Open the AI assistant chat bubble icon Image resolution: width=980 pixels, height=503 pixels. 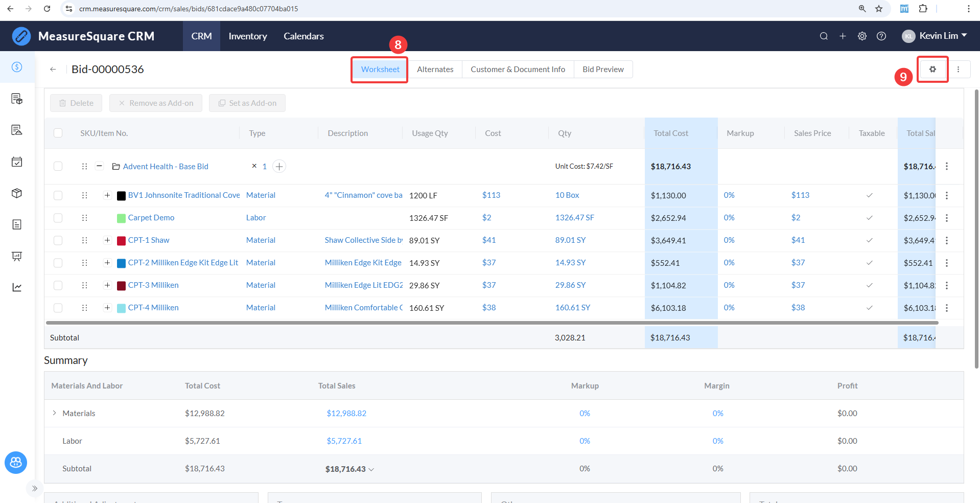(x=16, y=463)
